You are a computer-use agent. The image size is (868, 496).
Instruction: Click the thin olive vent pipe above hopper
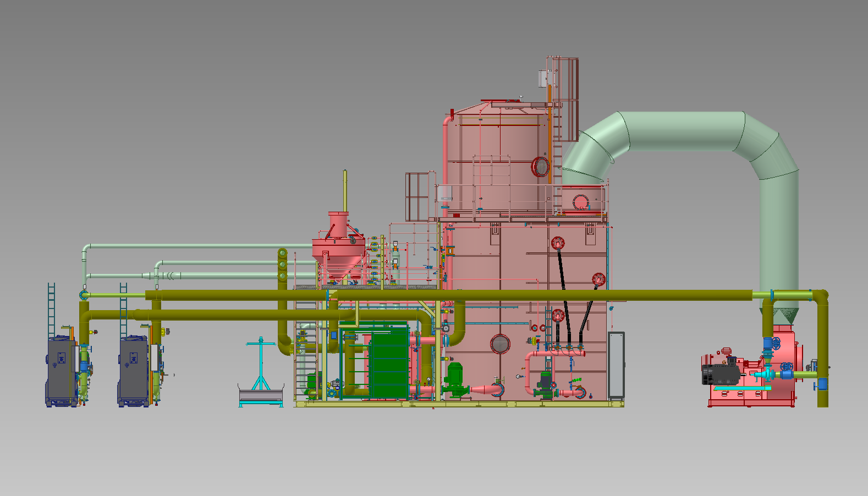[345, 191]
